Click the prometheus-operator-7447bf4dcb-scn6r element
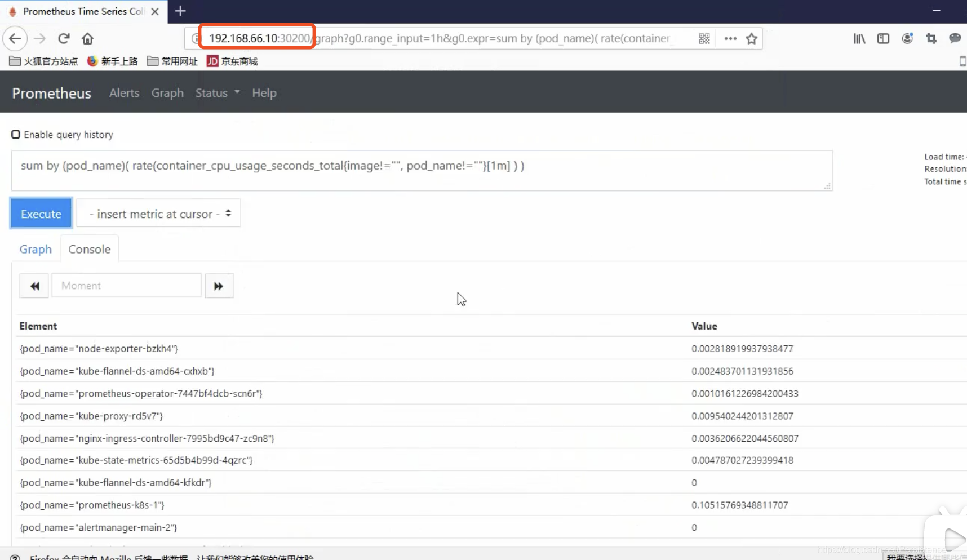 [141, 394]
